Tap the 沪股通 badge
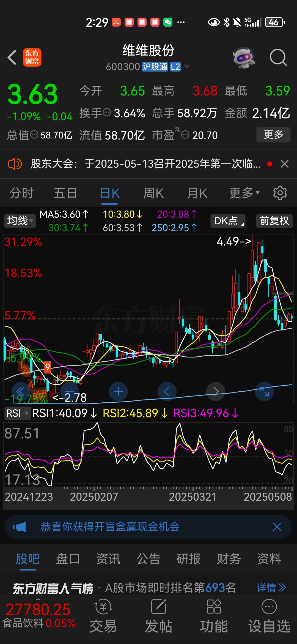Image resolution: width=297 pixels, height=644 pixels. point(155,67)
